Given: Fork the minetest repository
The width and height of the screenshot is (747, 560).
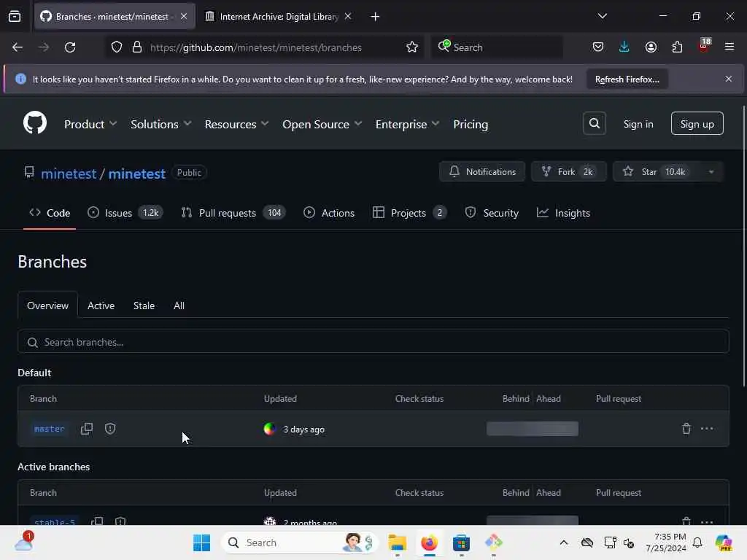Looking at the screenshot, I should [569, 172].
